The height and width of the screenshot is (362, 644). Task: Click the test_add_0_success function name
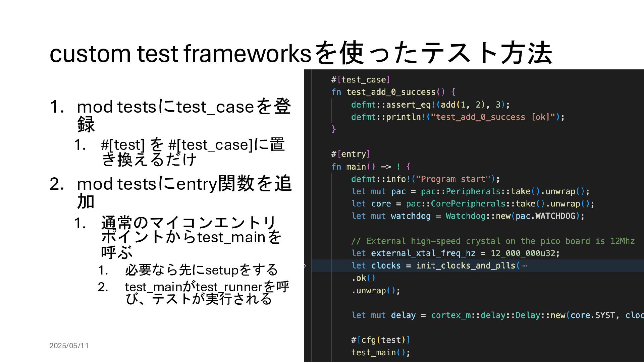click(391, 92)
